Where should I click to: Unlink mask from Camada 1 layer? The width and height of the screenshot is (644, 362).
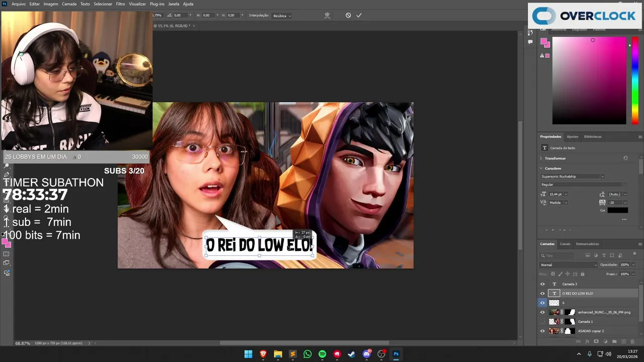pos(562,321)
